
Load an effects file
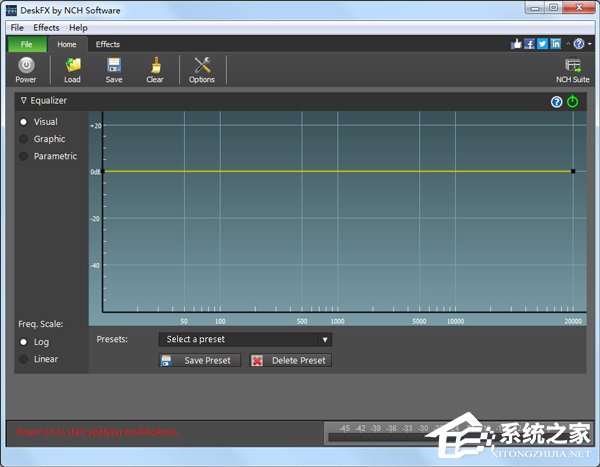[x=72, y=70]
